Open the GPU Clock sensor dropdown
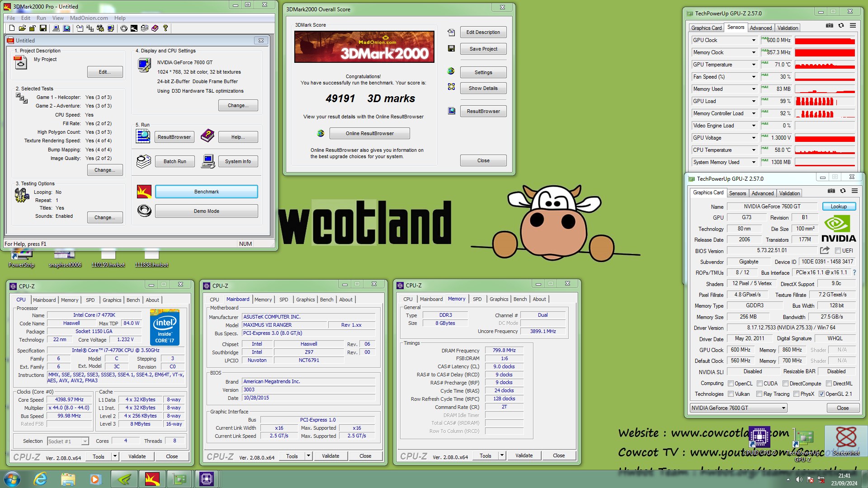The height and width of the screenshot is (488, 868). (754, 40)
